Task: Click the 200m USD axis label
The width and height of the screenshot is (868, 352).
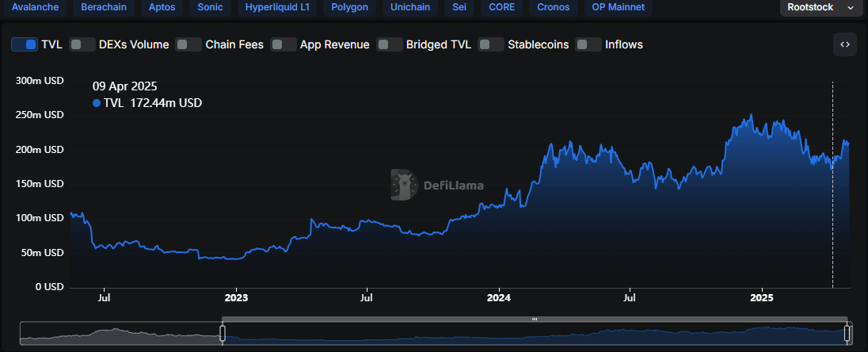Action: (x=40, y=150)
